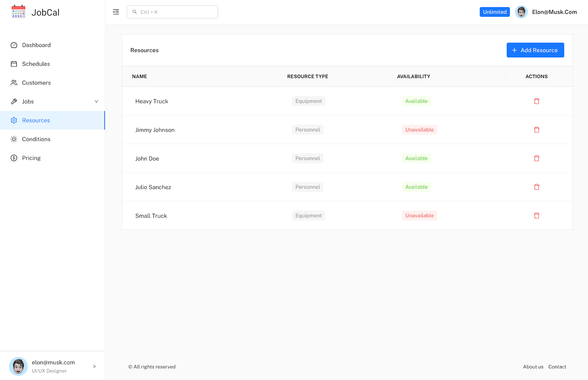Click the avatar next to Elon@Musk.Com
Image resolution: width=588 pixels, height=380 pixels.
pos(521,12)
